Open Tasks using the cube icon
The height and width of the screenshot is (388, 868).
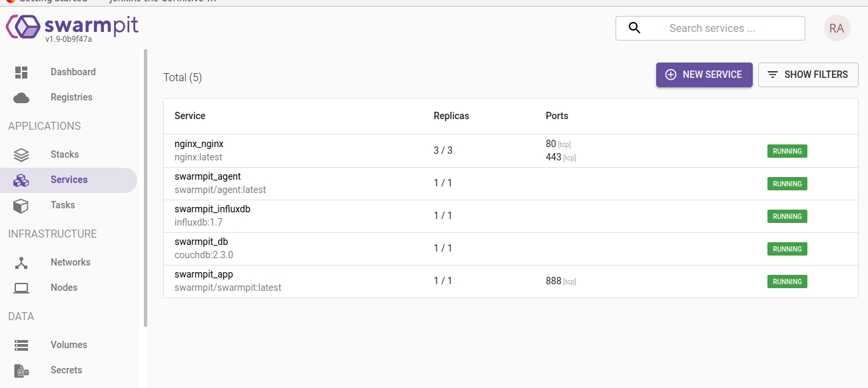pos(21,205)
